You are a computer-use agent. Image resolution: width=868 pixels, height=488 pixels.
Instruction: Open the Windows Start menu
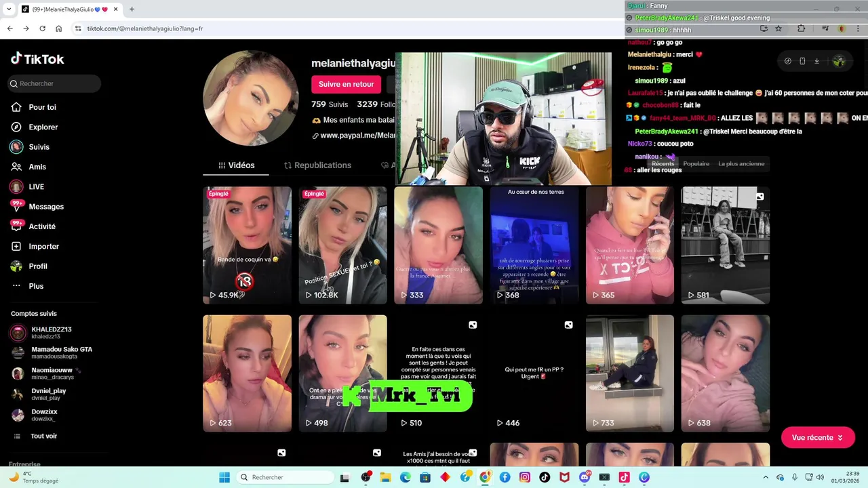[224, 477]
